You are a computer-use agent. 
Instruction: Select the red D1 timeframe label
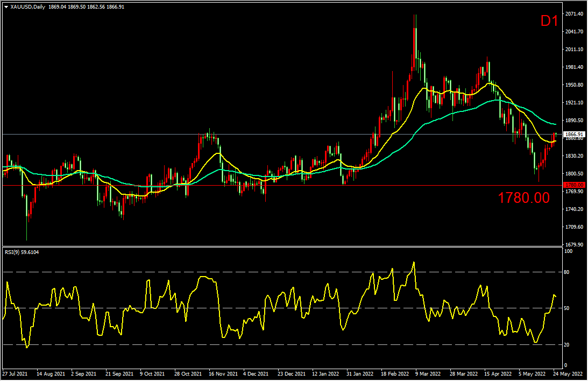point(549,21)
